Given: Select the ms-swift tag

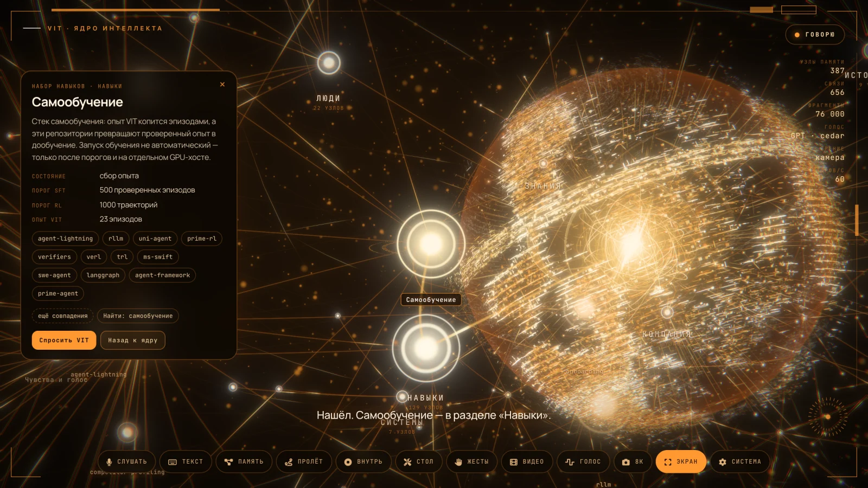Looking at the screenshot, I should (x=158, y=257).
